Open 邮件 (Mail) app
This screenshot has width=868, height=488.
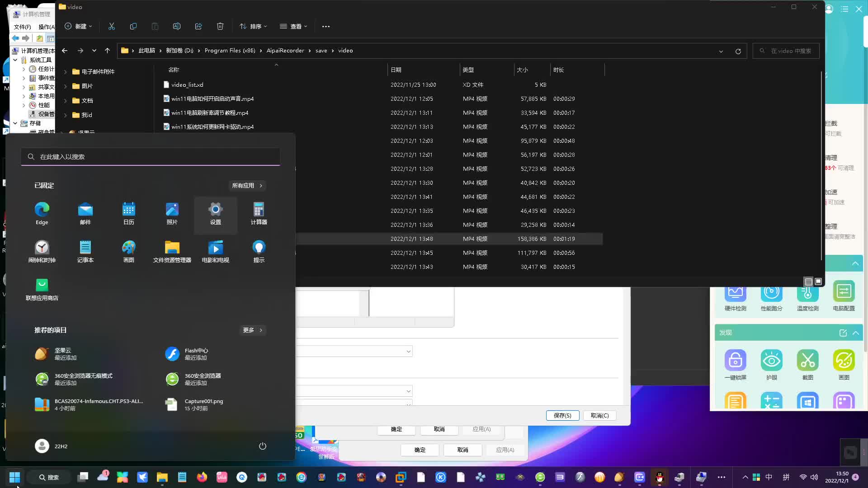85,213
